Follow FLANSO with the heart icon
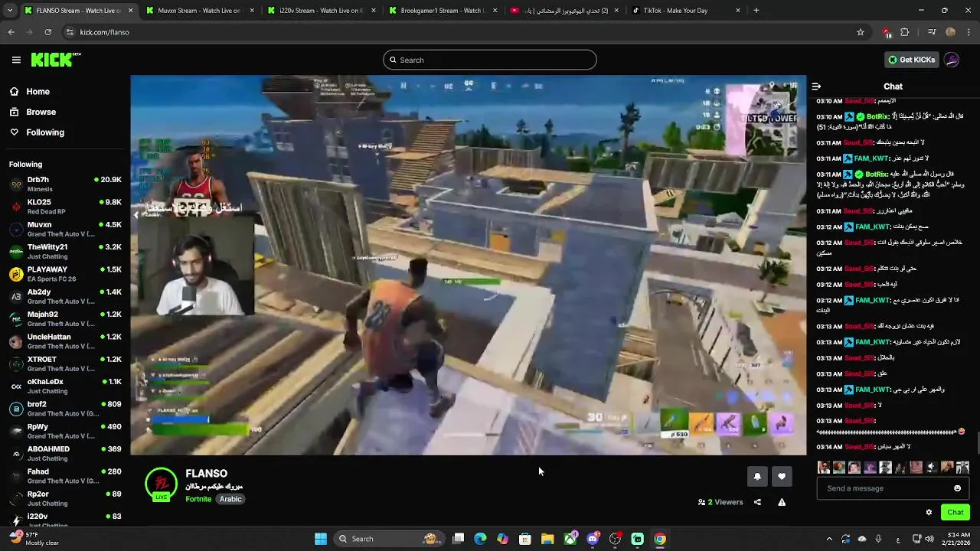Screen dimensions: 980x551 (x=782, y=476)
